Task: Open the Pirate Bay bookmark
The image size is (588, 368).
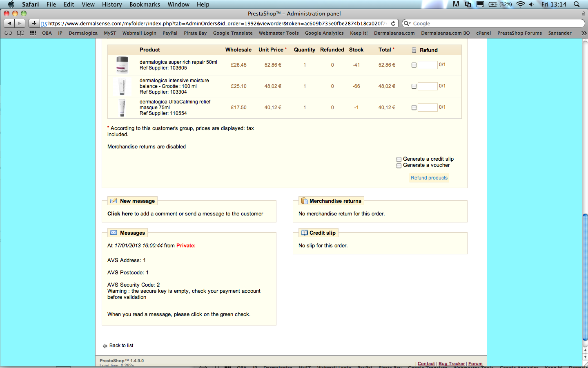Action: tap(195, 33)
